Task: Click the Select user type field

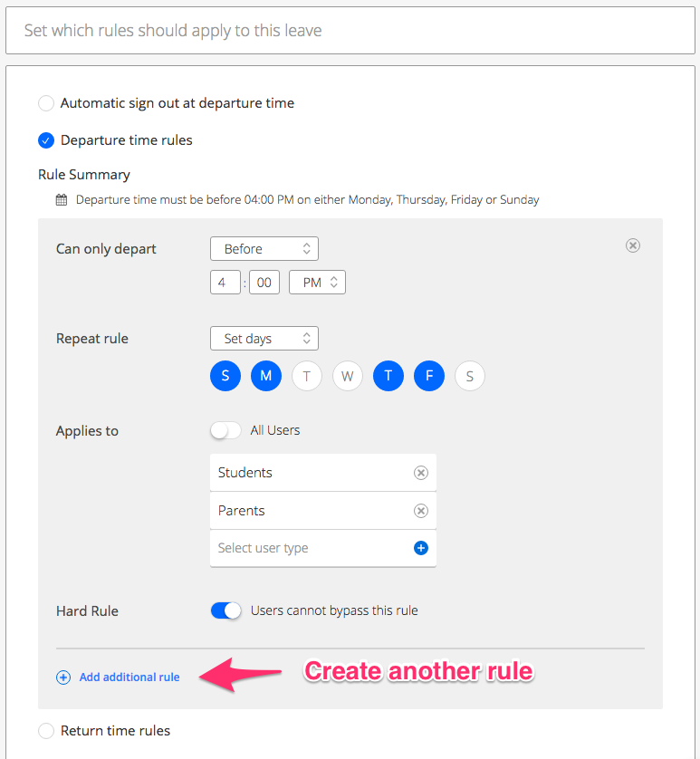Action: (x=323, y=548)
